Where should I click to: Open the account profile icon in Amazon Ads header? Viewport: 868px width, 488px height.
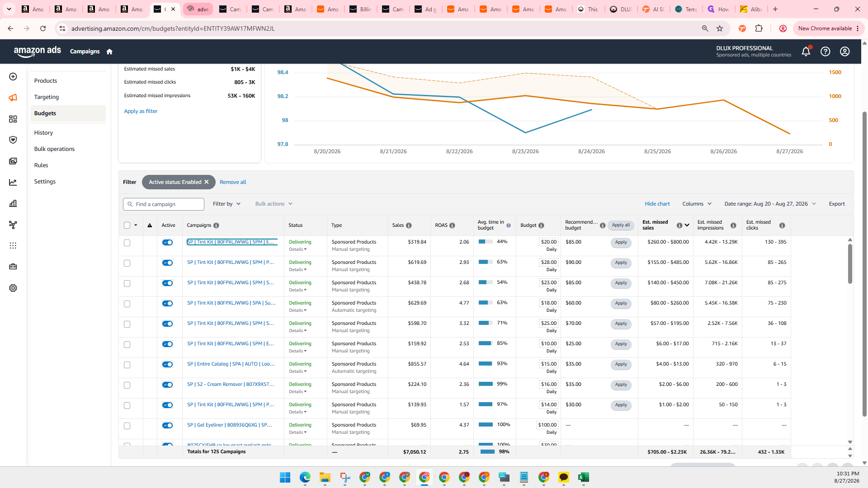click(x=845, y=52)
